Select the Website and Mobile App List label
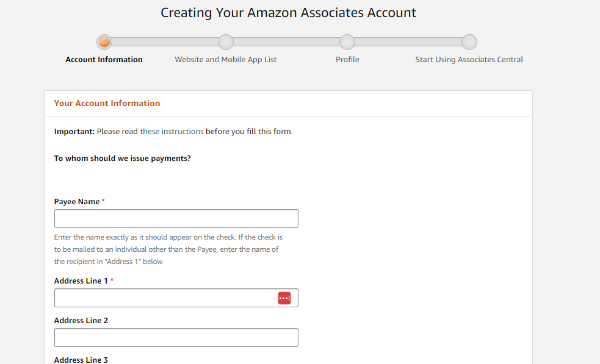This screenshot has width=600, height=364. (226, 60)
